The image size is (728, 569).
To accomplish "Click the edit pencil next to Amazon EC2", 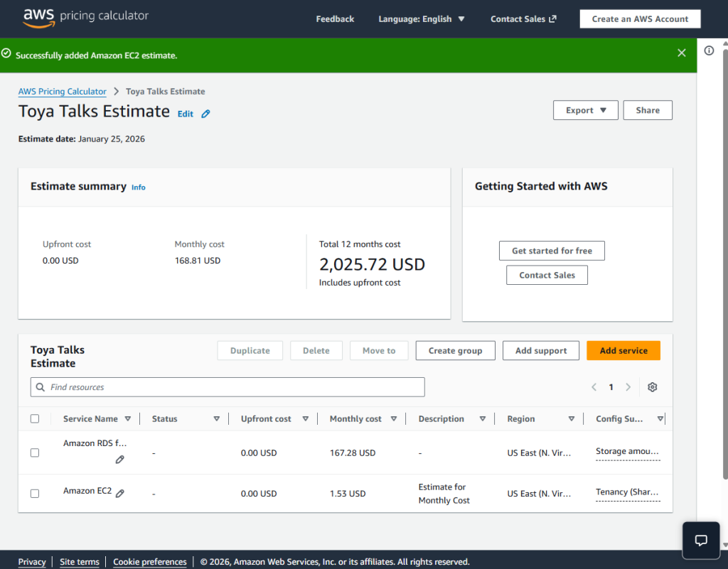I will [x=120, y=493].
